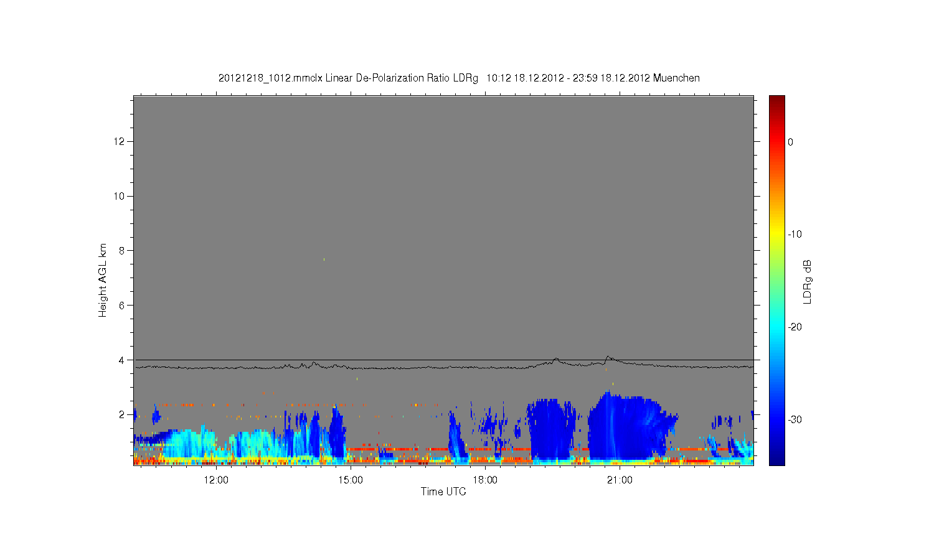Click the peak of the black line near 21:00

coord(608,357)
